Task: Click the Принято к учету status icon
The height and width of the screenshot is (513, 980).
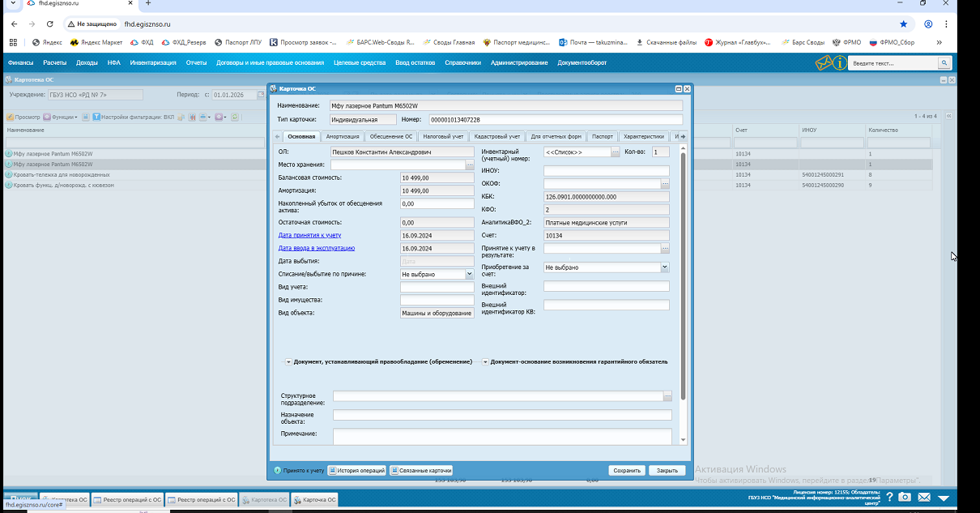Action: (277, 470)
